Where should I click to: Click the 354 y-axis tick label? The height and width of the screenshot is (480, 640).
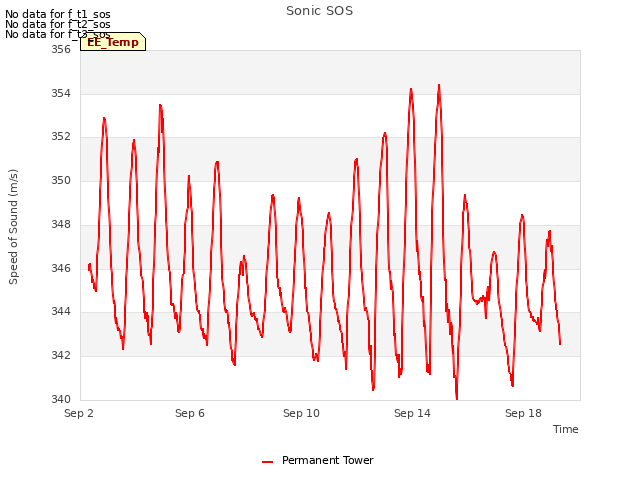(61, 93)
